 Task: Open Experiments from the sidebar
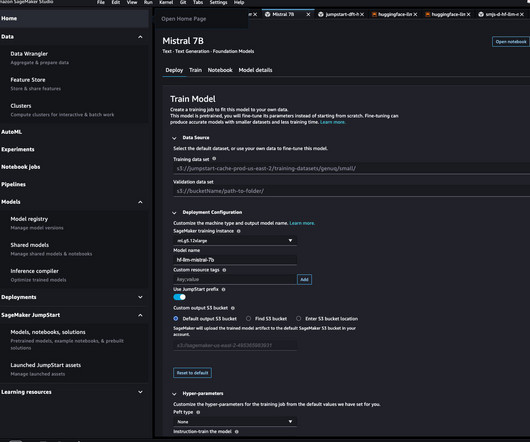18,149
